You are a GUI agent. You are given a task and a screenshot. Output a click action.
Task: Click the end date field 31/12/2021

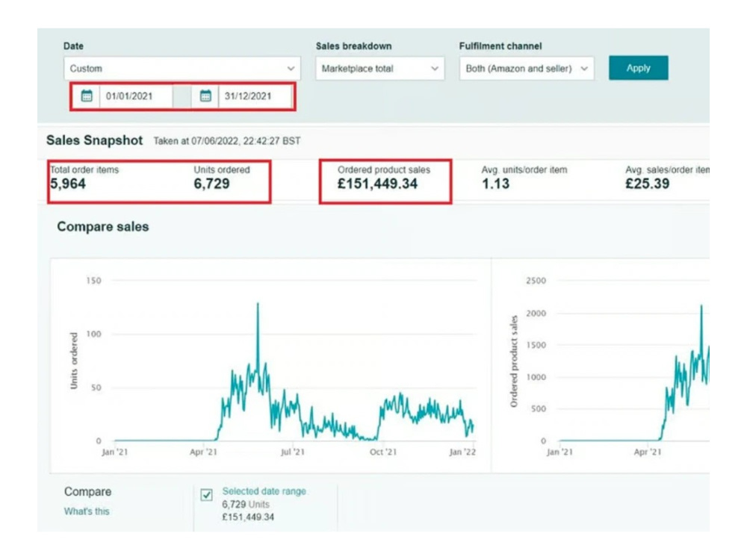[x=255, y=96]
